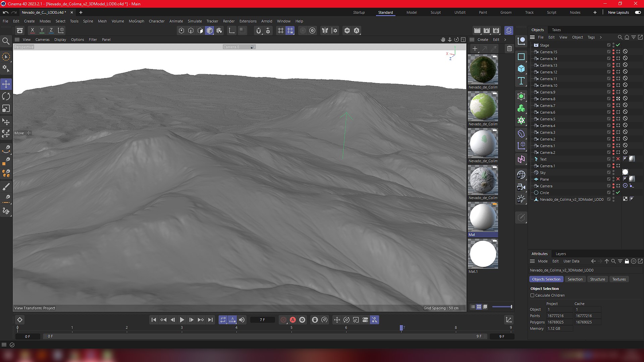Select the Textures attribute tab
Viewport: 644px width, 362px height.
[619, 279]
